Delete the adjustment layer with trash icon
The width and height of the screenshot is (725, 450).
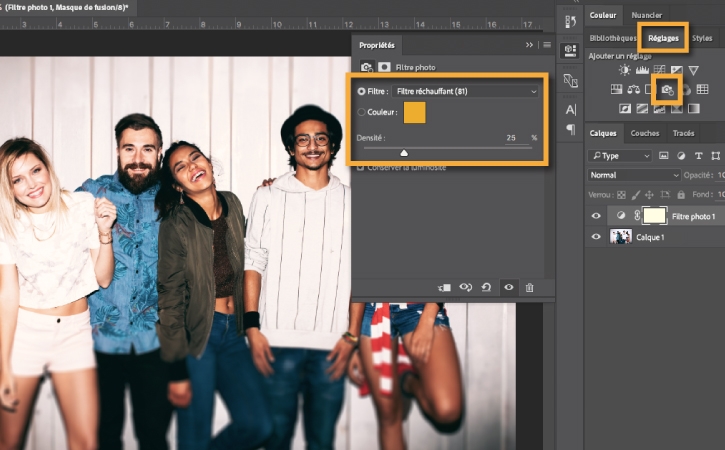[530, 287]
